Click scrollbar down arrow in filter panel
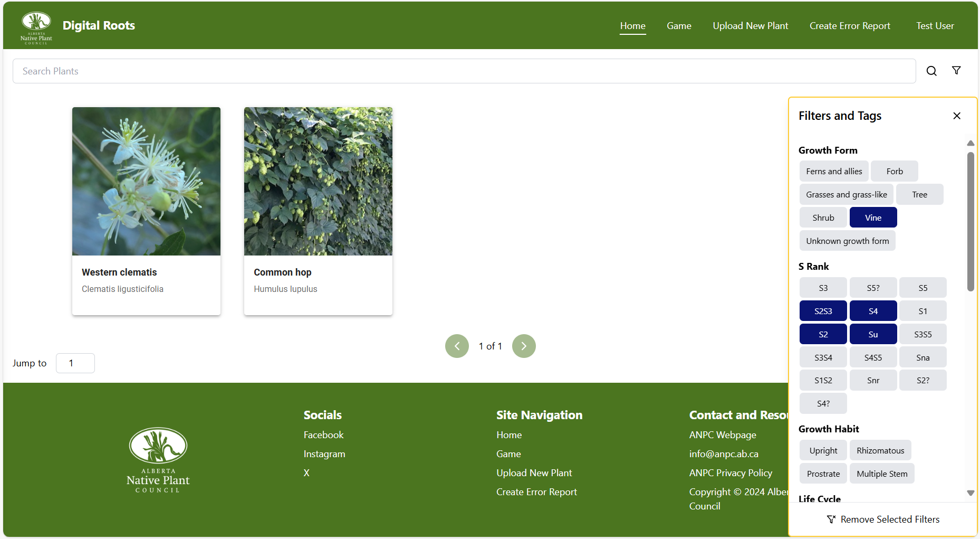Viewport: 980px width, 539px height. pos(971,493)
